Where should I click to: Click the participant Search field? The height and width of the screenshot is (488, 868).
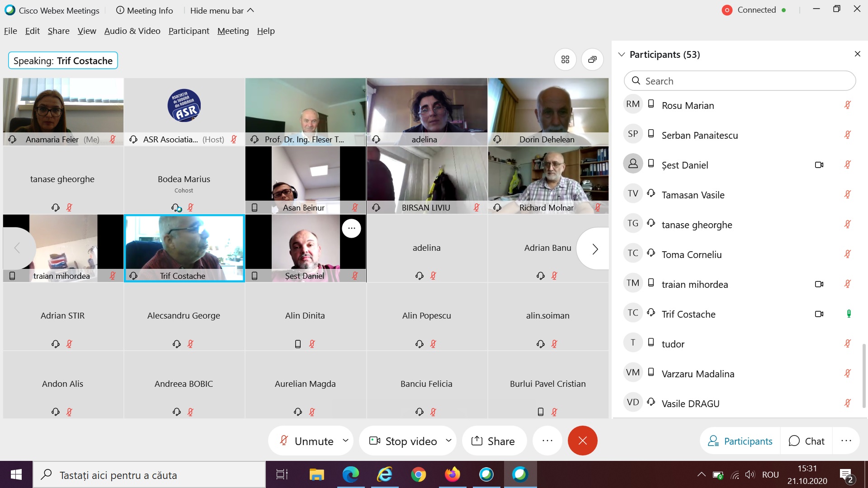pyautogui.click(x=740, y=81)
